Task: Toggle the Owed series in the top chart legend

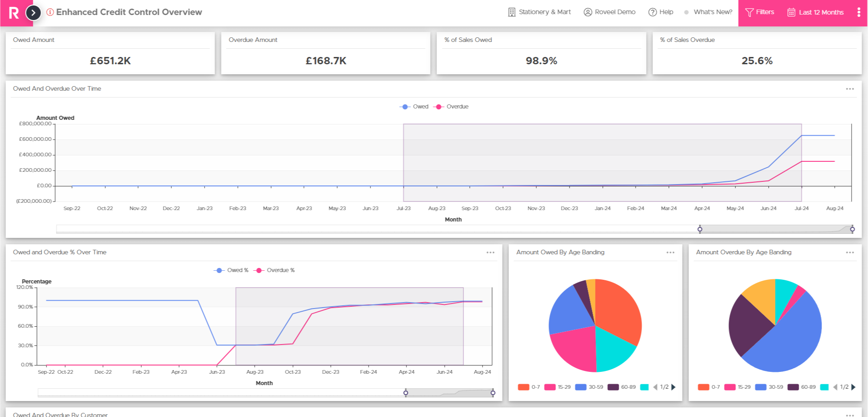Action: click(414, 107)
